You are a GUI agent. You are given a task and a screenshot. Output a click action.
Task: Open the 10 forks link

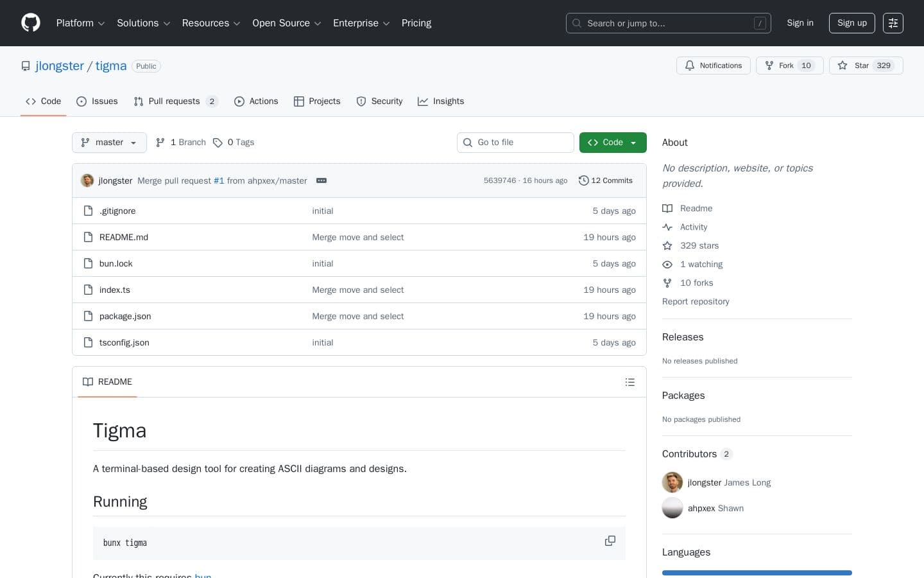[x=696, y=283]
